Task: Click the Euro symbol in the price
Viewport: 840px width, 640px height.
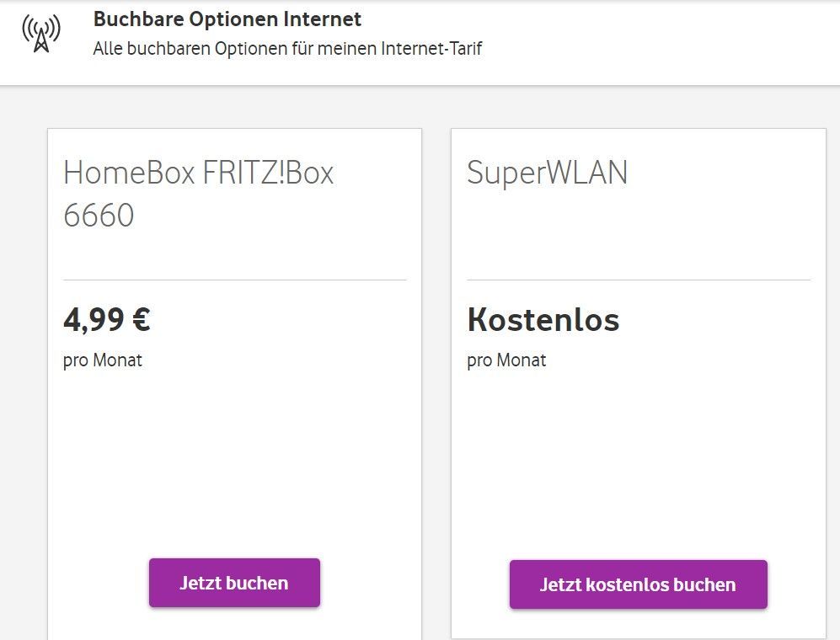Action: pyautogui.click(x=141, y=320)
